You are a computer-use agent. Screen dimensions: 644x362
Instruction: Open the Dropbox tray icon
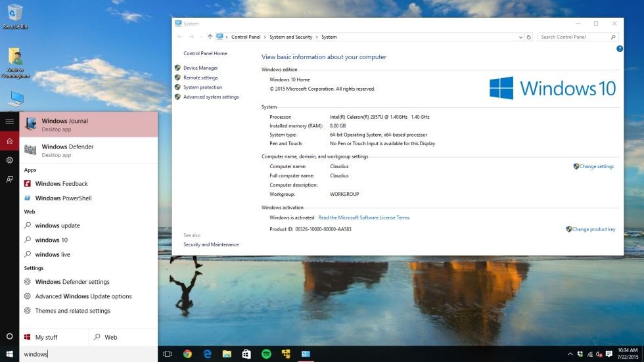pyautogui.click(x=580, y=354)
